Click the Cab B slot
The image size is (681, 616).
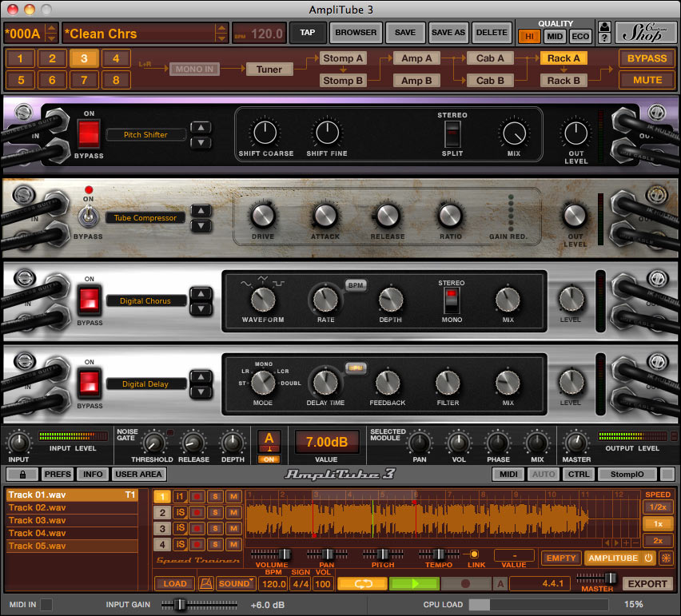tap(490, 80)
